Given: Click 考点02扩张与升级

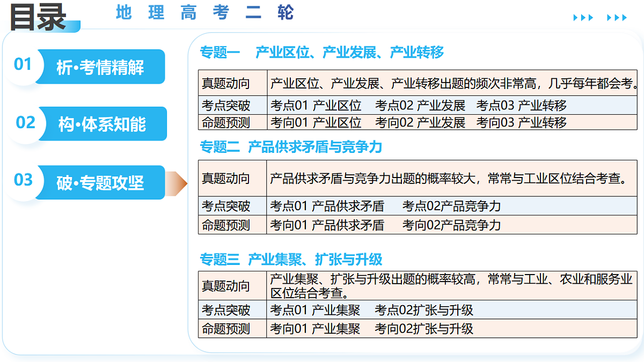Looking at the screenshot, I should [x=424, y=309].
